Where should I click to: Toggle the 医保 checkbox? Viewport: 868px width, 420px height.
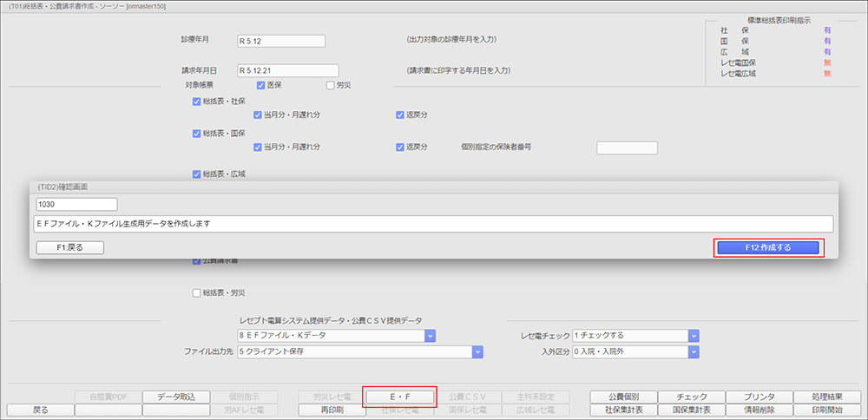point(261,85)
